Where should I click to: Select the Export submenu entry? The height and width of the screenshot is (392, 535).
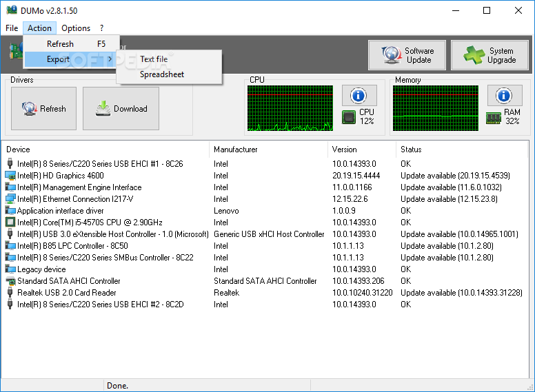pyautogui.click(x=71, y=59)
